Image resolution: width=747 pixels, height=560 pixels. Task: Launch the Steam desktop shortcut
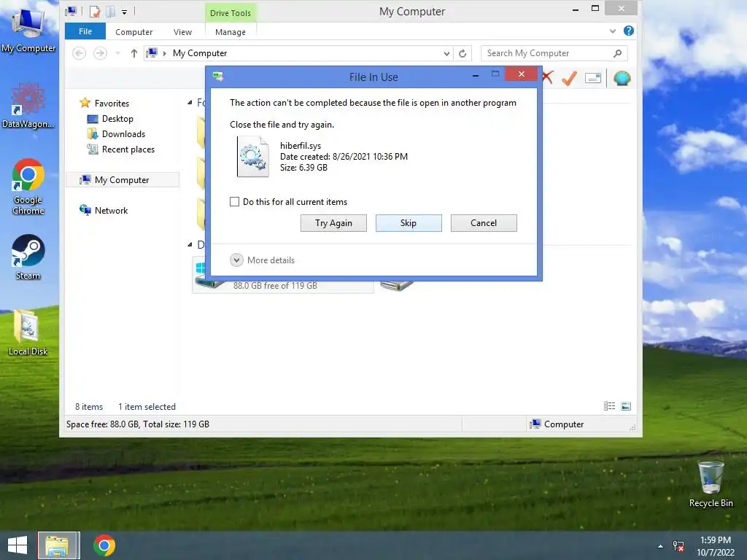tap(28, 257)
